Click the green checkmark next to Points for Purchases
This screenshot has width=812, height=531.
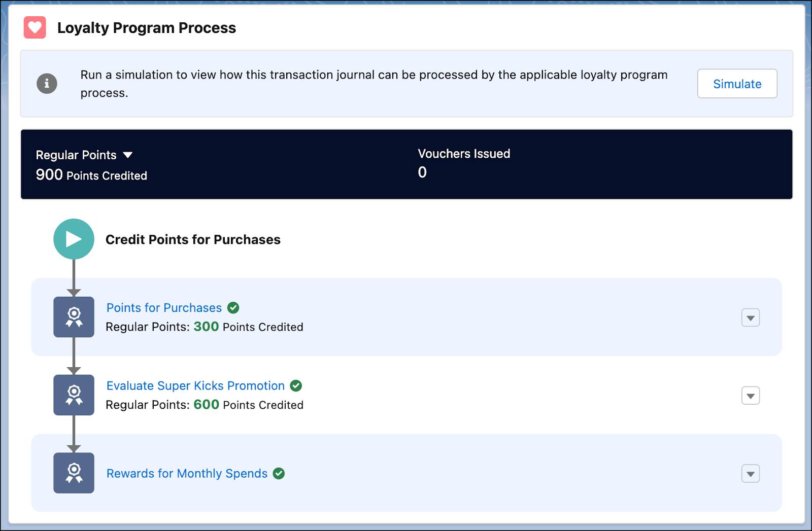(234, 307)
